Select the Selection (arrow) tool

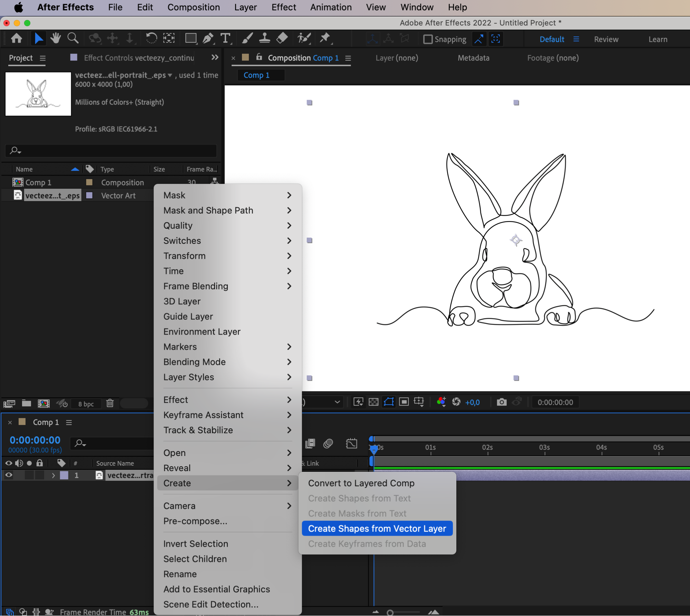coord(39,38)
